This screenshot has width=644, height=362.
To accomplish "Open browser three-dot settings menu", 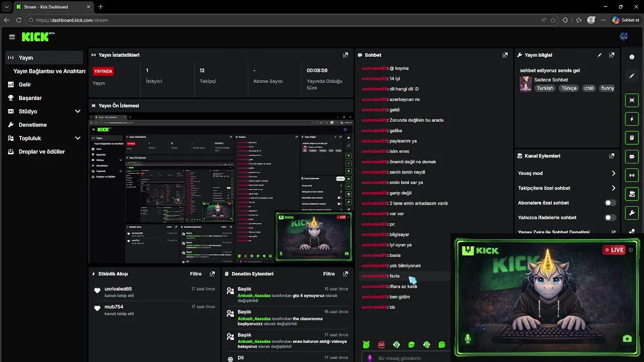I will coord(603,20).
